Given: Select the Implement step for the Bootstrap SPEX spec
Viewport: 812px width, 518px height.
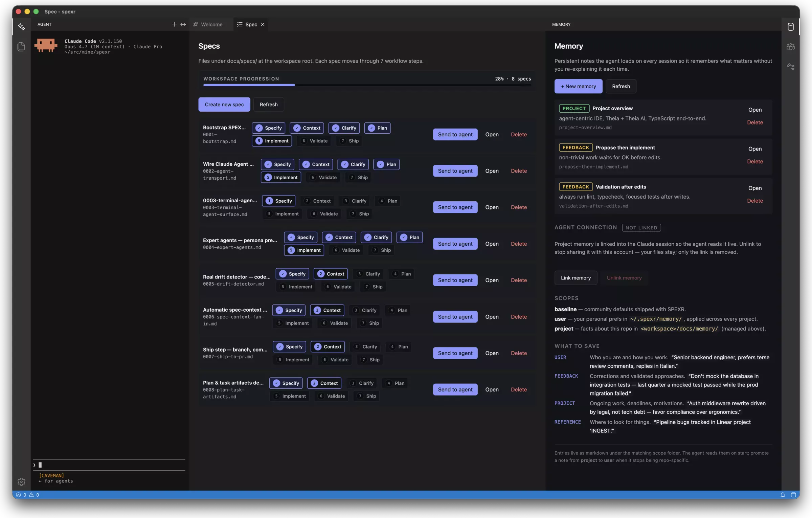Looking at the screenshot, I should (x=272, y=141).
